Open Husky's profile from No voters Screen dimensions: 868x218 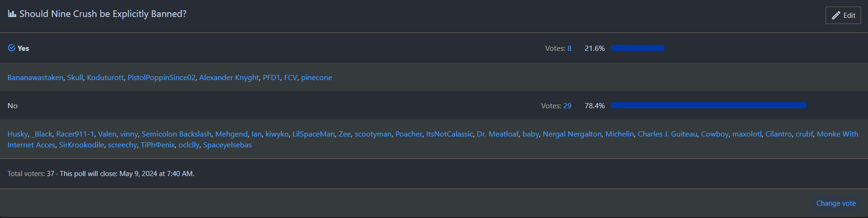17,134
